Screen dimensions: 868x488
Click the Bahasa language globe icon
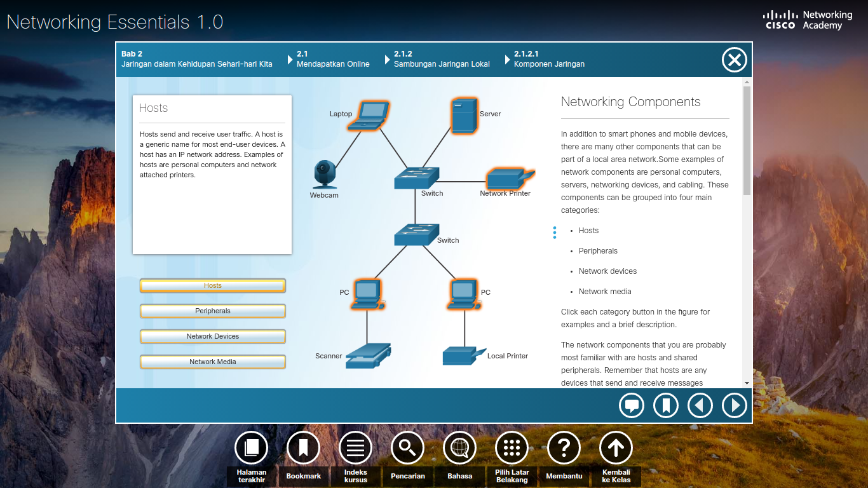point(459,447)
